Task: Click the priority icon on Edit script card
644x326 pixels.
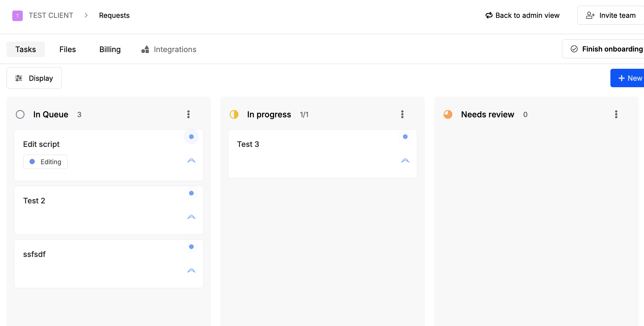Action: click(x=191, y=160)
